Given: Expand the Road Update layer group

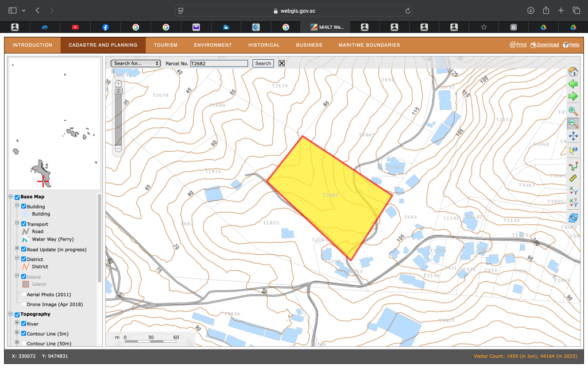Looking at the screenshot, I should (x=17, y=249).
